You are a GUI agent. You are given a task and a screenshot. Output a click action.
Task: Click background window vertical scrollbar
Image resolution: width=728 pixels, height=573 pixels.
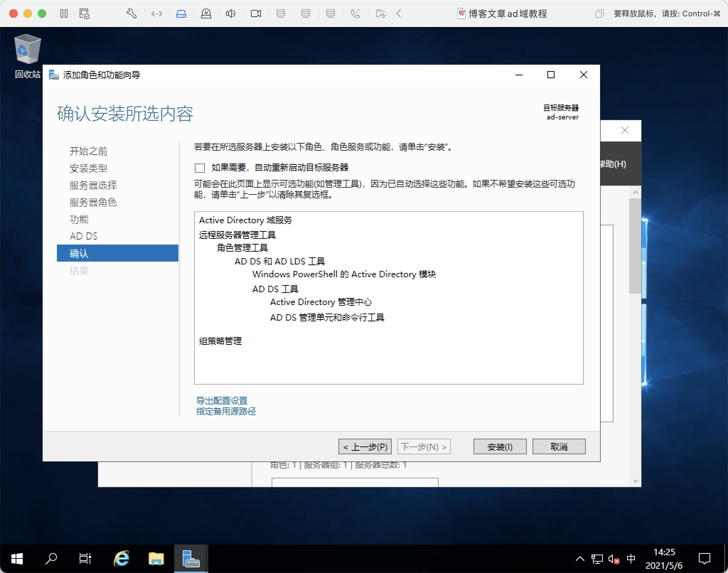click(635, 245)
